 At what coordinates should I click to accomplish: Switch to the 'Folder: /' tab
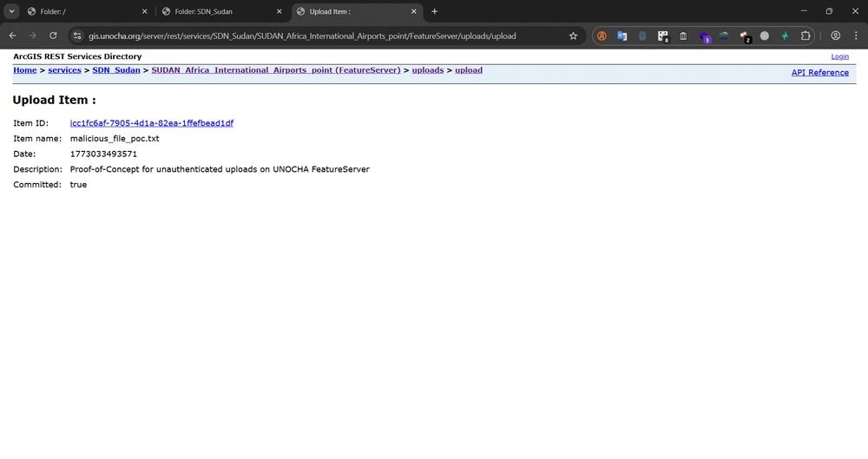click(x=87, y=11)
